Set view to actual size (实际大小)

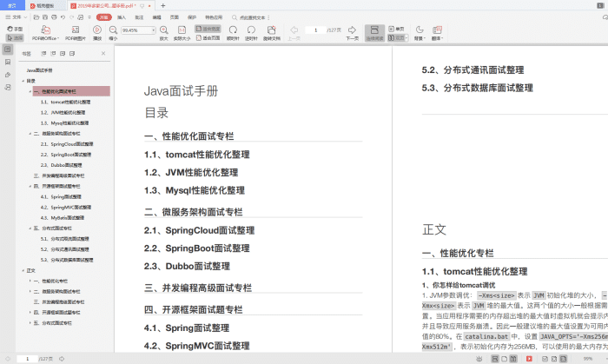(182, 33)
